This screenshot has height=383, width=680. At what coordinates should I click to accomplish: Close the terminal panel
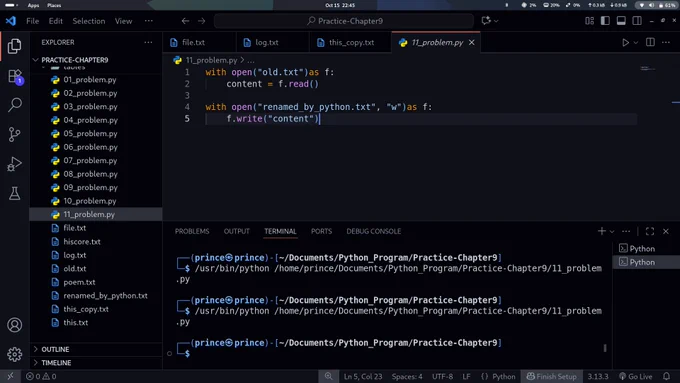[666, 231]
